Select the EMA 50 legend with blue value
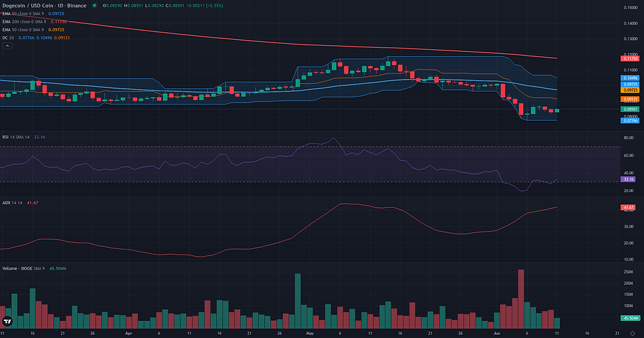 point(34,14)
